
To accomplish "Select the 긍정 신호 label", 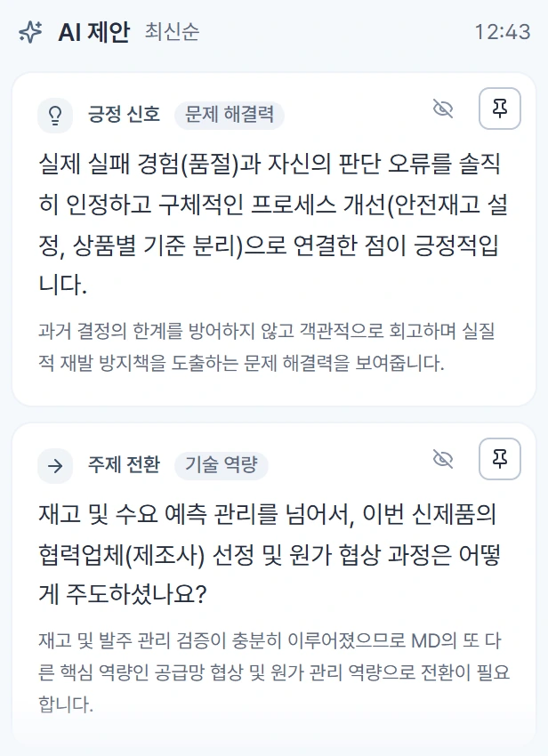I will tap(124, 114).
